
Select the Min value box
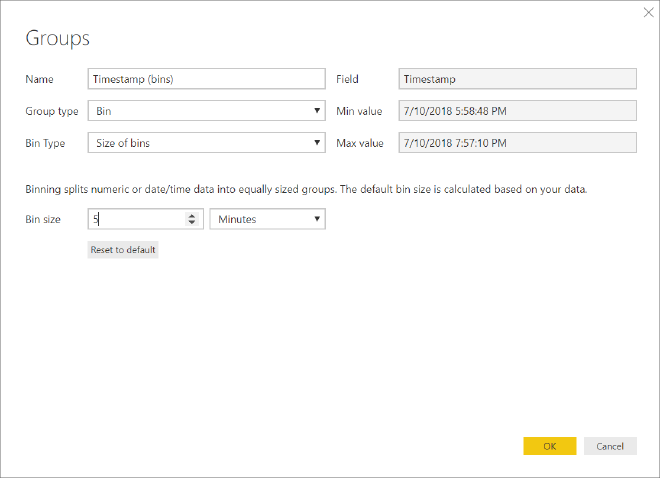coord(517,111)
